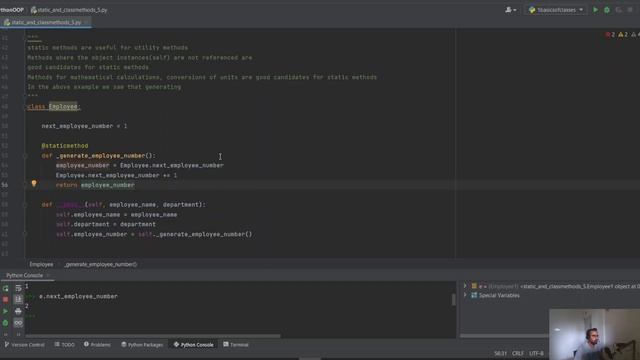Click the class Employee declaration
Image resolution: width=640 pixels, height=360 pixels.
pos(54,107)
